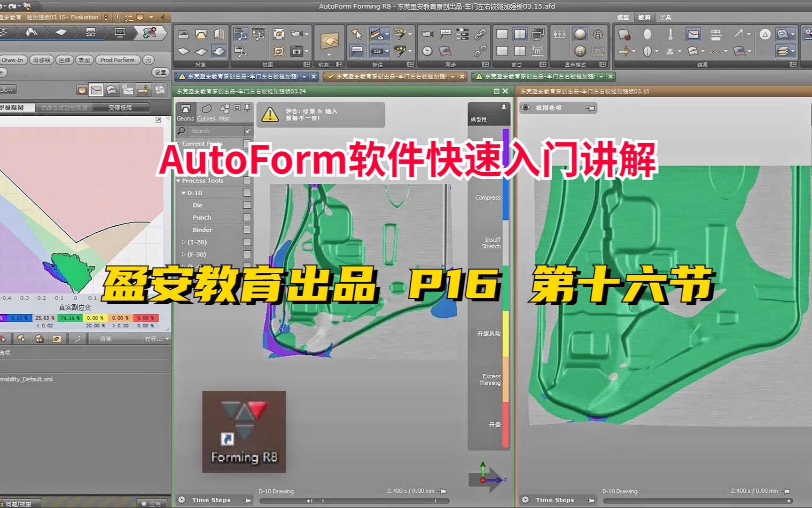Expand the (T-20) tree node
The image size is (812, 508).
click(184, 242)
